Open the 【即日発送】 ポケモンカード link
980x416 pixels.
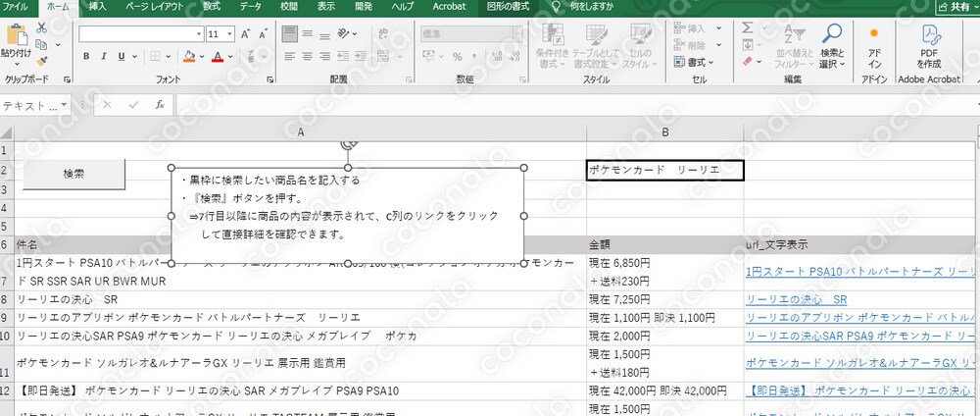pos(861,390)
